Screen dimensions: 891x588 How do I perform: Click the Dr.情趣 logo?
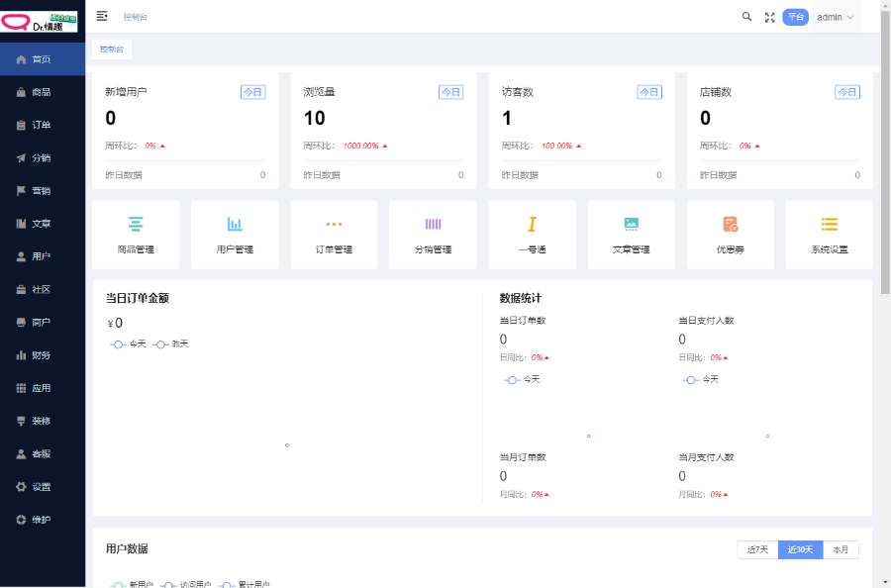coord(39,22)
